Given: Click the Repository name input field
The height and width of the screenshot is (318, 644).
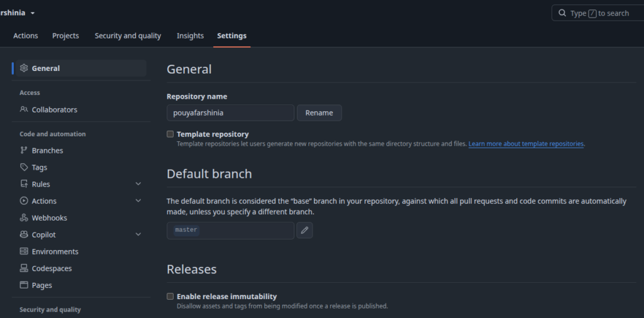Looking at the screenshot, I should tap(230, 113).
